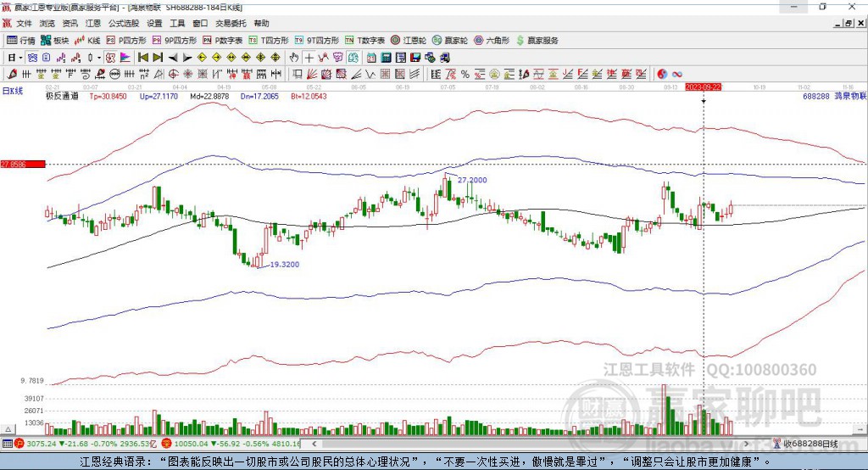Image resolution: width=868 pixels, height=470 pixels.
Task: Click the 日K线 label
Action: coord(13,91)
